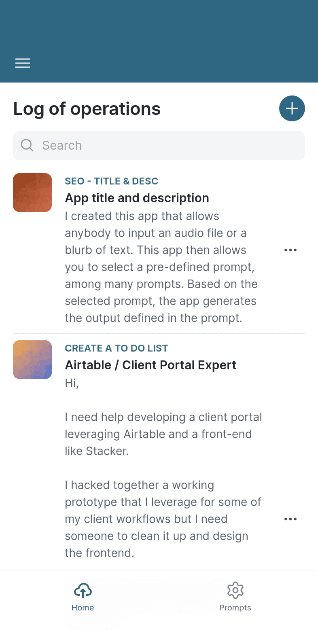Open text 'I need help developing a client portal'
The width and height of the screenshot is (318, 644).
pyautogui.click(x=163, y=434)
